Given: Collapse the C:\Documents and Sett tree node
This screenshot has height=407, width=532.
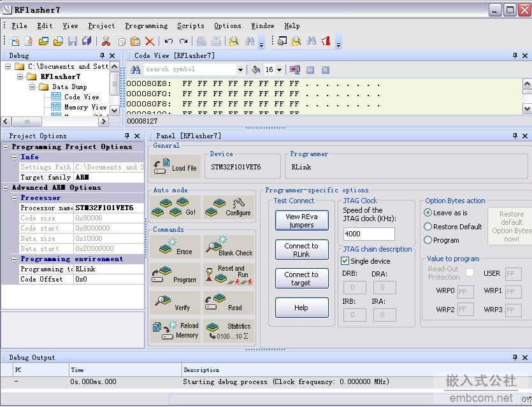Looking at the screenshot, I should 8,66.
